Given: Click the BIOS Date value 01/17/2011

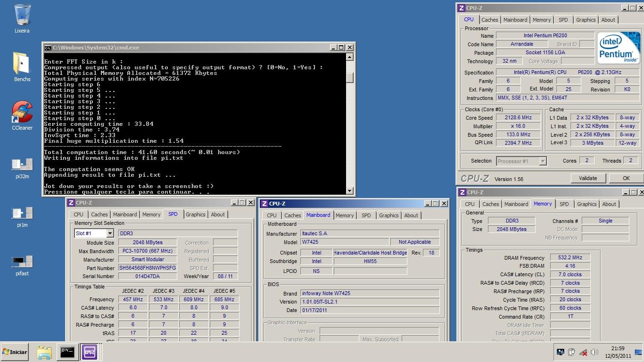Looking at the screenshot, I should pos(370,310).
